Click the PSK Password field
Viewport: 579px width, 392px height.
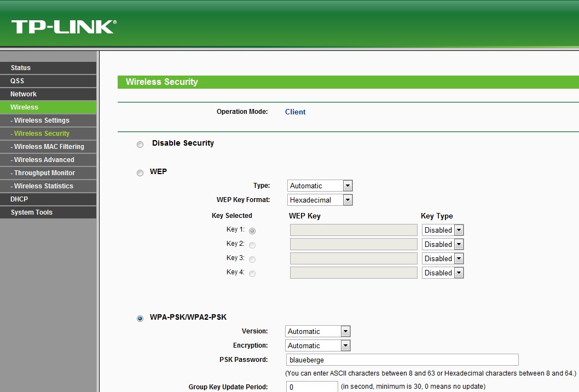[x=402, y=360]
